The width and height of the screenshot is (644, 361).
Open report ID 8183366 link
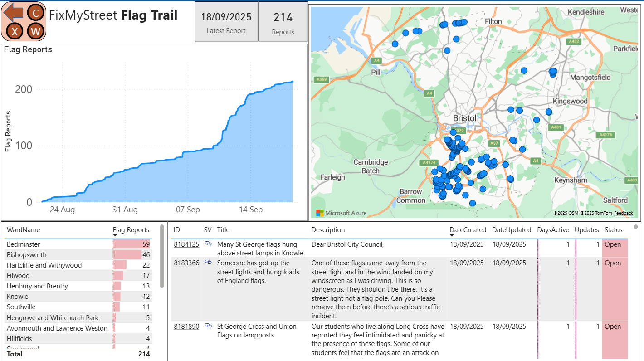coord(186,263)
